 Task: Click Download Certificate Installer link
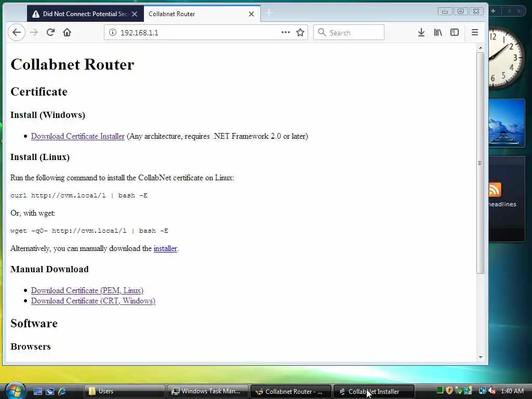point(78,137)
